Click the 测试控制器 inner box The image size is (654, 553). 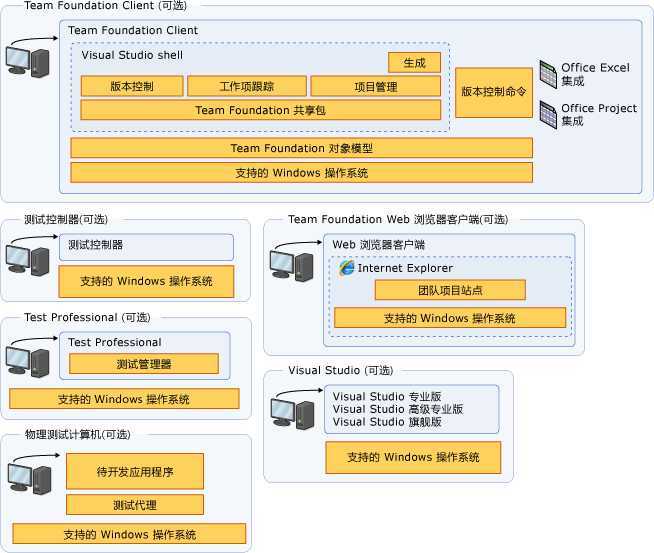click(x=146, y=247)
